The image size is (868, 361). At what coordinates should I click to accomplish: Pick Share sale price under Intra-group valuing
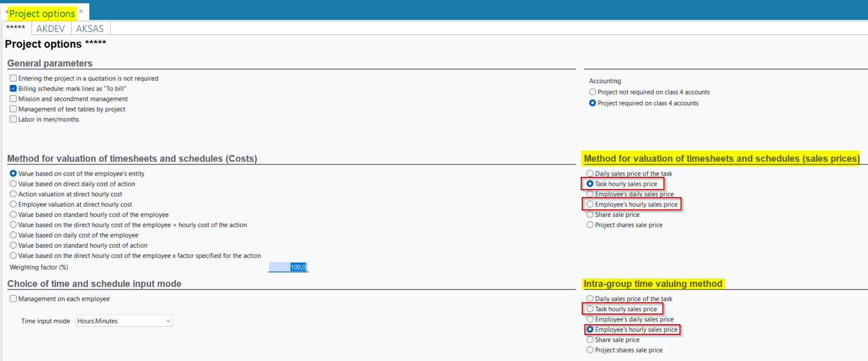[590, 340]
